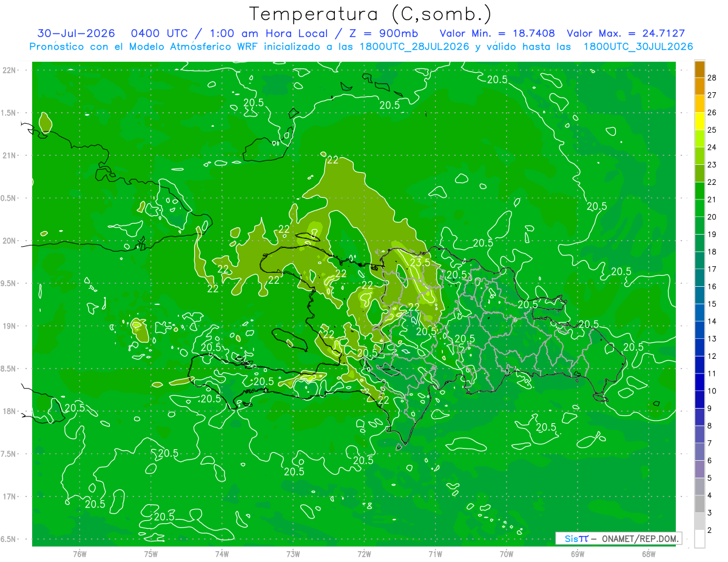Click the legend number '2'
Viewport: 728px width, 562px height.
(x=710, y=530)
